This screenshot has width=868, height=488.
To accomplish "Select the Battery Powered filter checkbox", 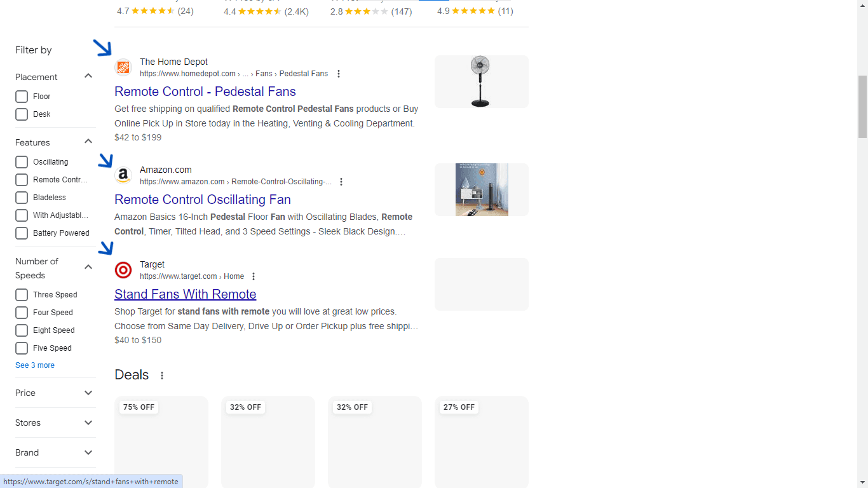I will point(22,233).
